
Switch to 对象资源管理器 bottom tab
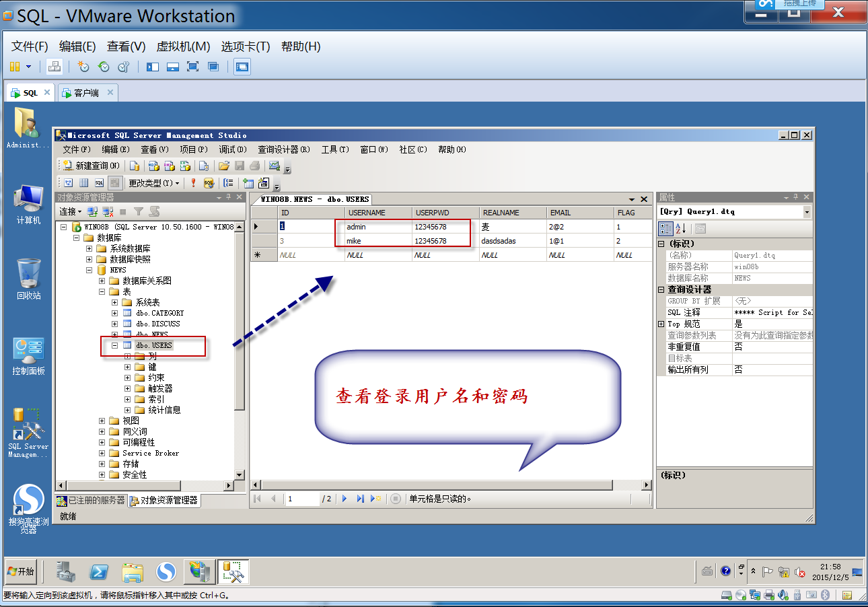click(164, 501)
